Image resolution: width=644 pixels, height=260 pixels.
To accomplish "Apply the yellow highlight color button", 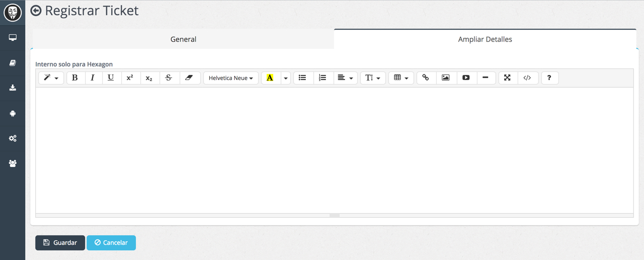I will point(270,78).
